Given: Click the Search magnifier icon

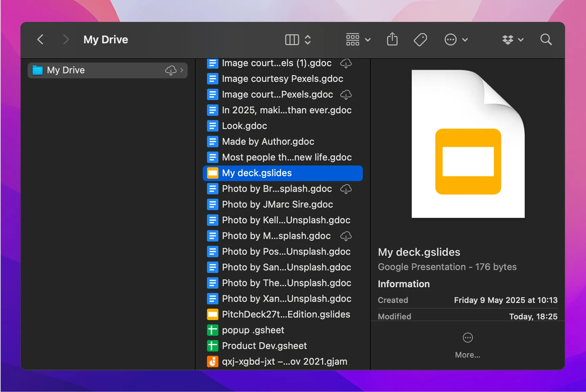Looking at the screenshot, I should pos(546,39).
